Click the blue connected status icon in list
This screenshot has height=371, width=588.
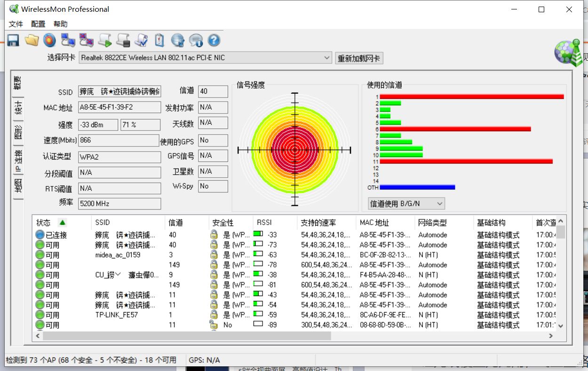[x=40, y=235]
